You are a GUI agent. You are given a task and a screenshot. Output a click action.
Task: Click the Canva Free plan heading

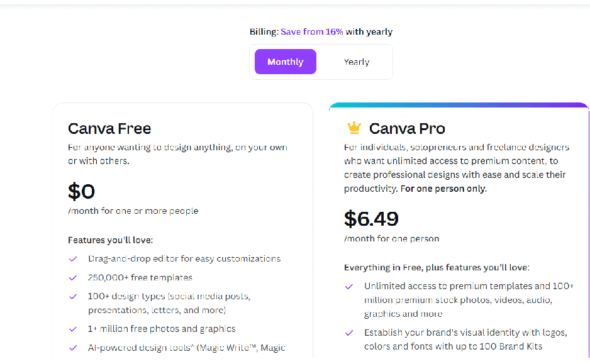click(x=109, y=129)
